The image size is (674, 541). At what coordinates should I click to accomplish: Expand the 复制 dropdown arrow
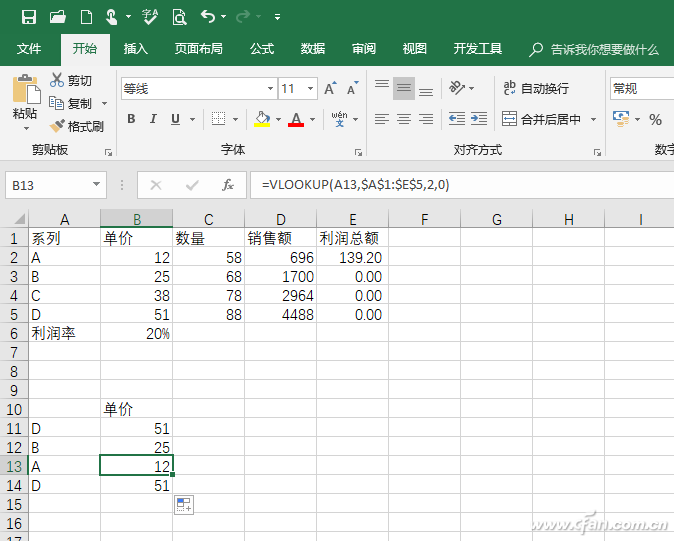[104, 104]
